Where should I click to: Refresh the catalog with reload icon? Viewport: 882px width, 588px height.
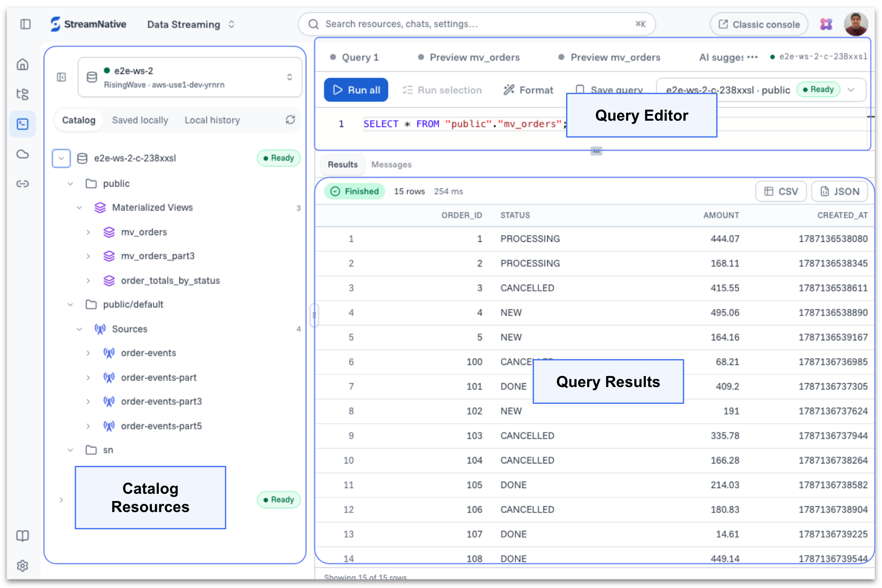coord(290,120)
